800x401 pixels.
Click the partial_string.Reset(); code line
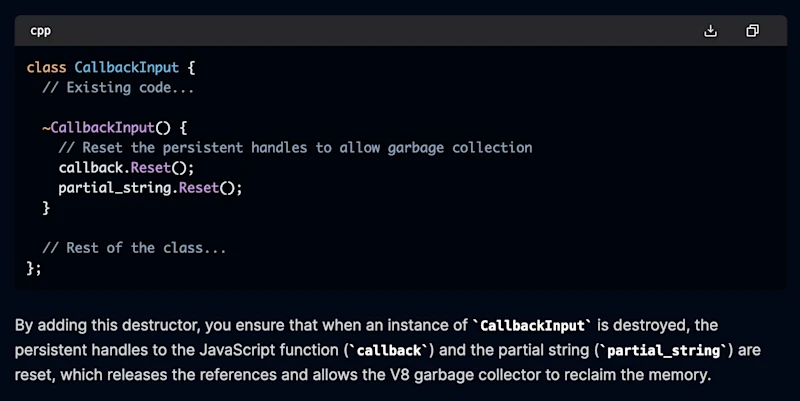tap(151, 188)
